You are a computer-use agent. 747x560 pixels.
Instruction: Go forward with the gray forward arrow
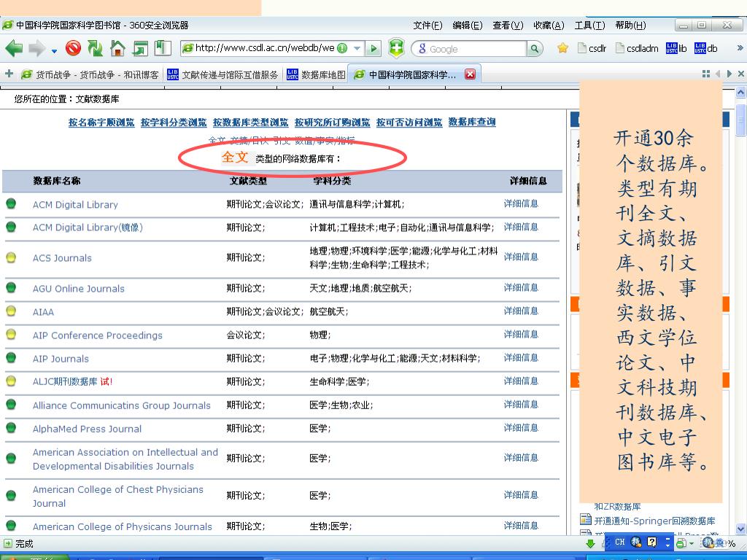(36, 48)
